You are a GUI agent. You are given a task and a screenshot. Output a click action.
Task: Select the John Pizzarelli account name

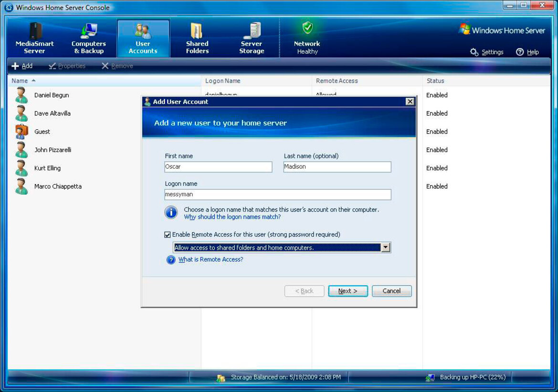tap(53, 150)
